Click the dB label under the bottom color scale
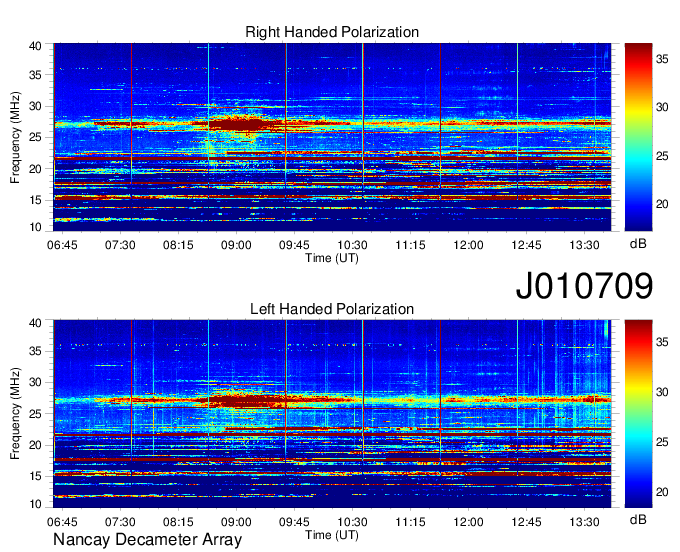 point(638,519)
